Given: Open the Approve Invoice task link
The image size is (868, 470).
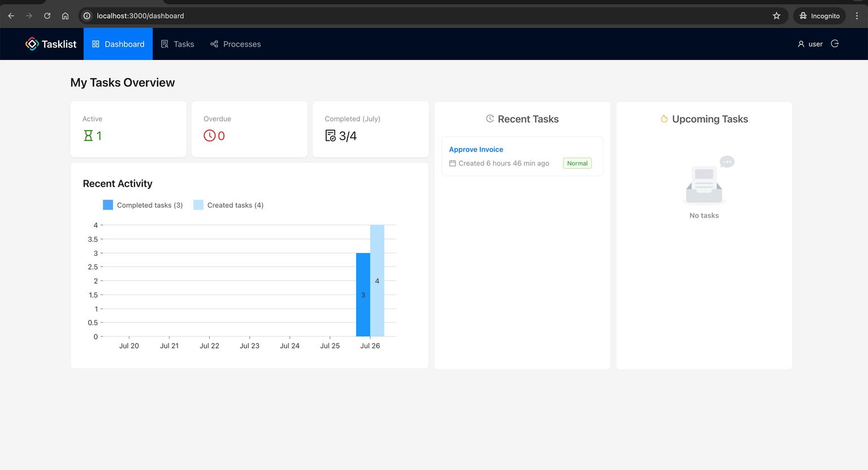Looking at the screenshot, I should pyautogui.click(x=476, y=149).
